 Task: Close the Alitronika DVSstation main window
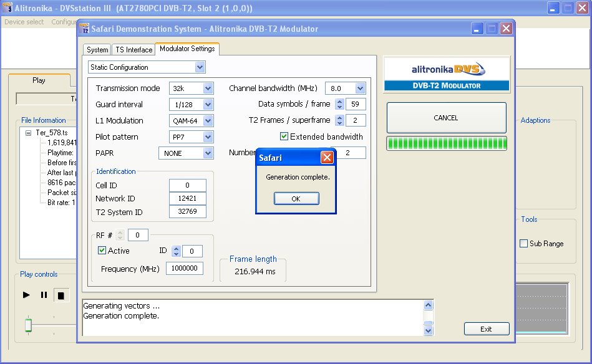pos(582,8)
